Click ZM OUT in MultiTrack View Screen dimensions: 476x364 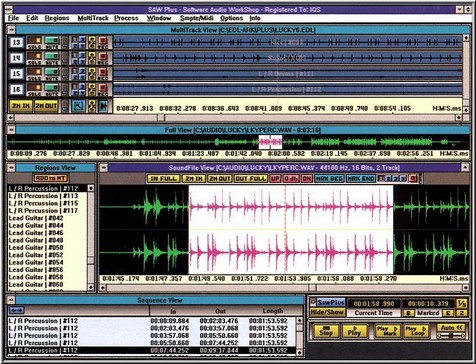pos(46,106)
